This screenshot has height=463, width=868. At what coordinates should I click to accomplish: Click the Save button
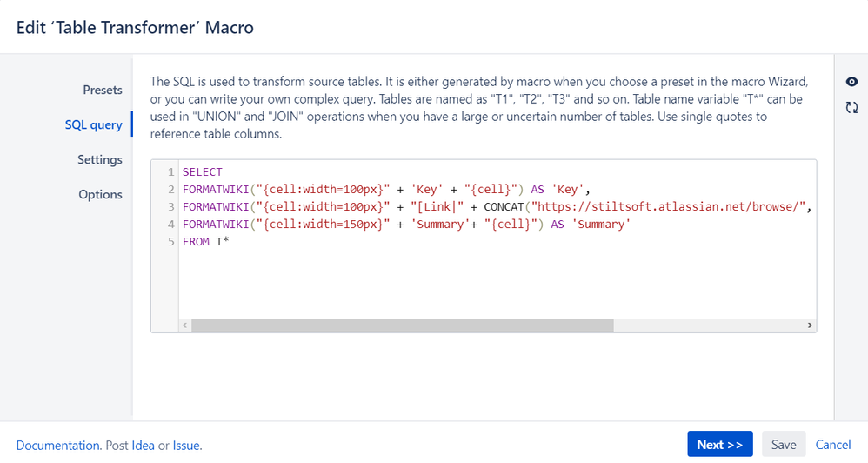coord(784,445)
